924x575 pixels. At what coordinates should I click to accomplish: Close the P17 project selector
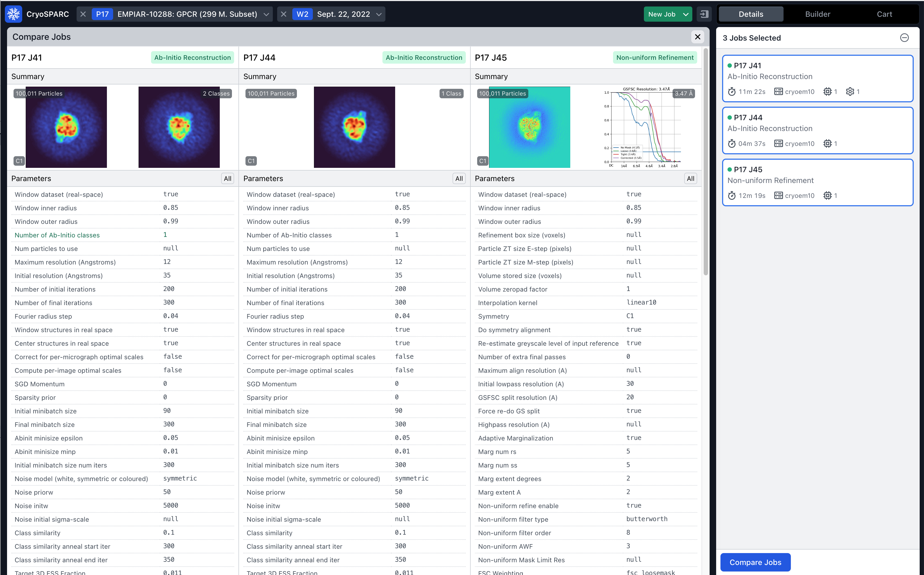click(83, 14)
